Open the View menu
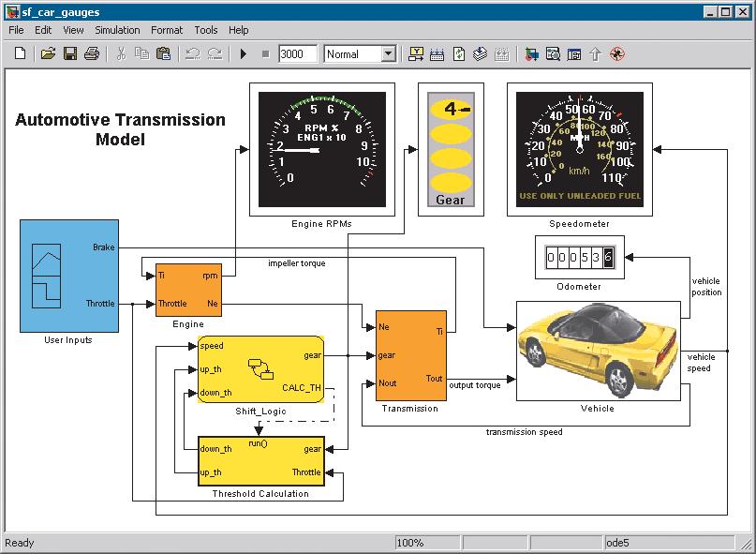 73,30
